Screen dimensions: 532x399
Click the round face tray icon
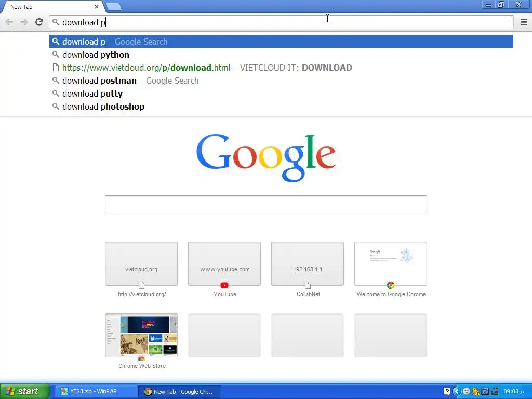point(467,392)
